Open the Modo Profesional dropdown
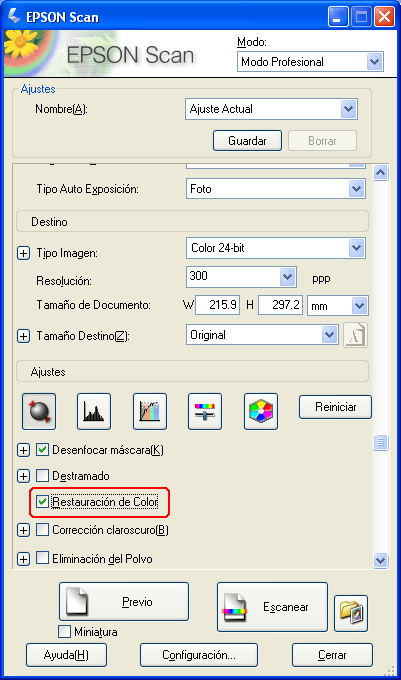Image resolution: width=401 pixels, height=680 pixels. (310, 62)
